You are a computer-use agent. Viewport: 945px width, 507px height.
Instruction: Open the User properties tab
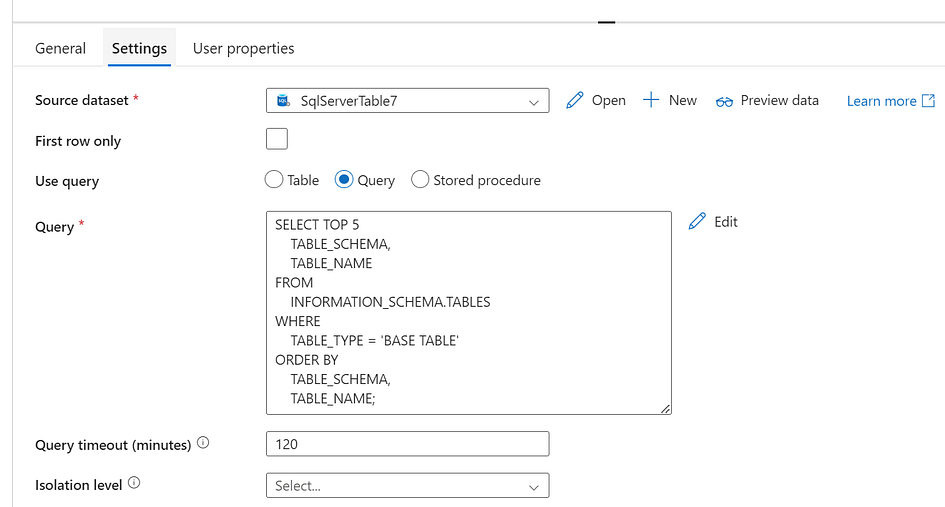click(x=243, y=48)
